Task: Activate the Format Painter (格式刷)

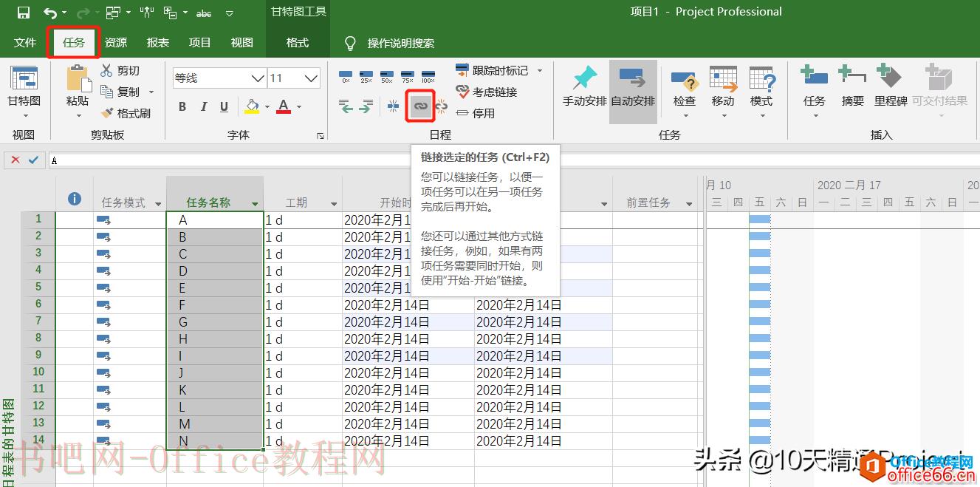Action: (125, 113)
